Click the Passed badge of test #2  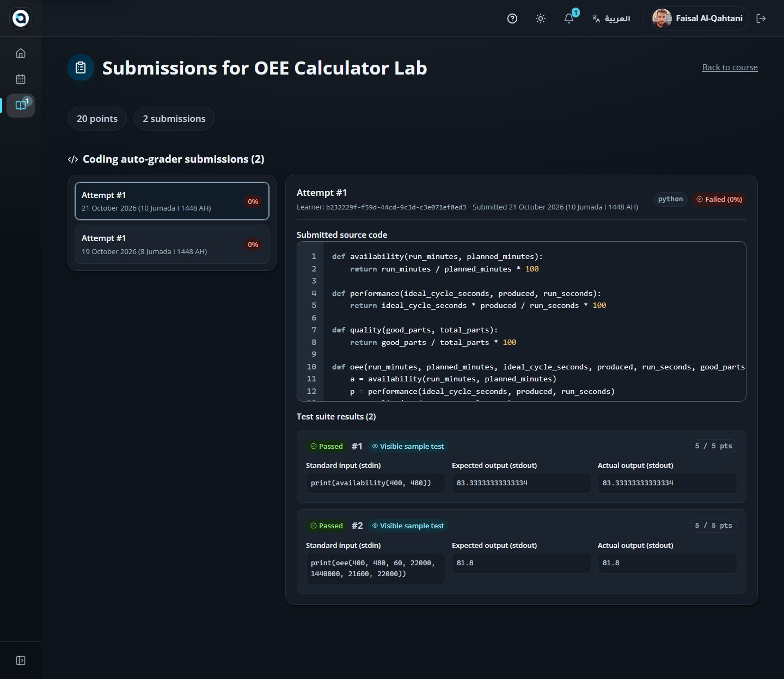pos(327,526)
